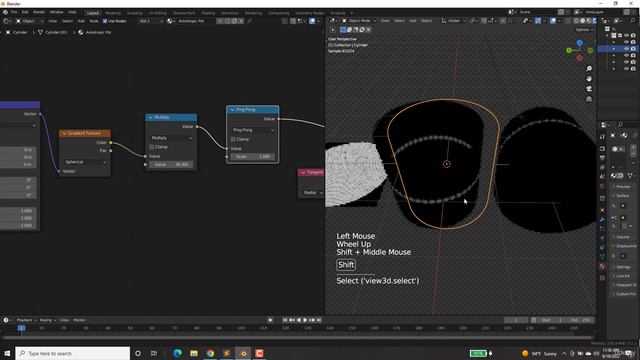Click the Blender icon in the taskbar
Screen dimensions: 640x360
pos(243,353)
